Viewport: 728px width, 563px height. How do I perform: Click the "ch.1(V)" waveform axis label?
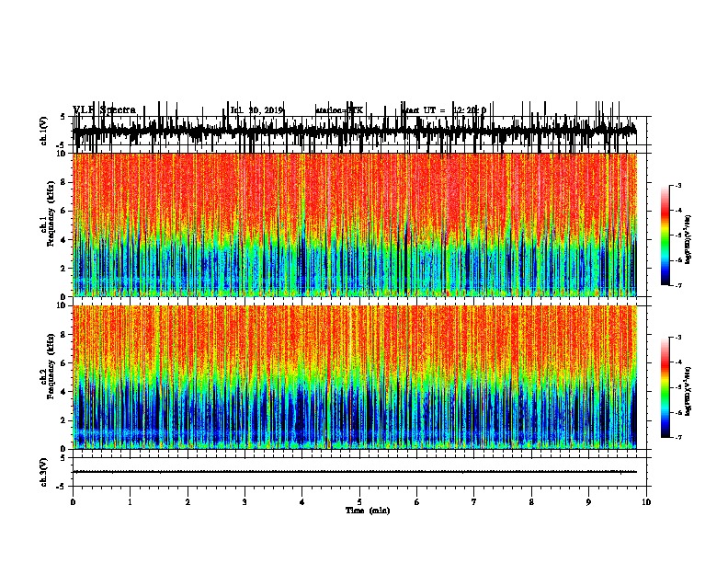pyautogui.click(x=43, y=131)
